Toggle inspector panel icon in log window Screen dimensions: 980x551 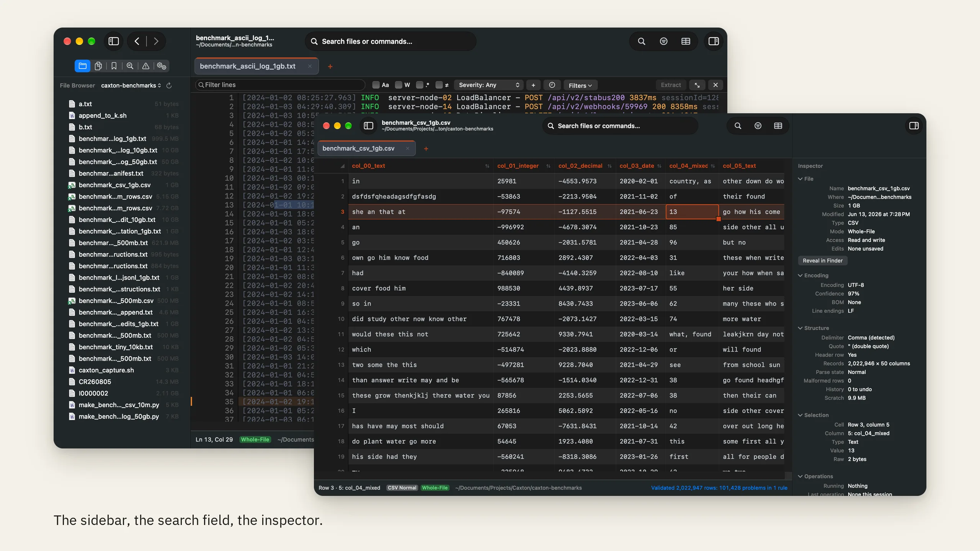714,41
